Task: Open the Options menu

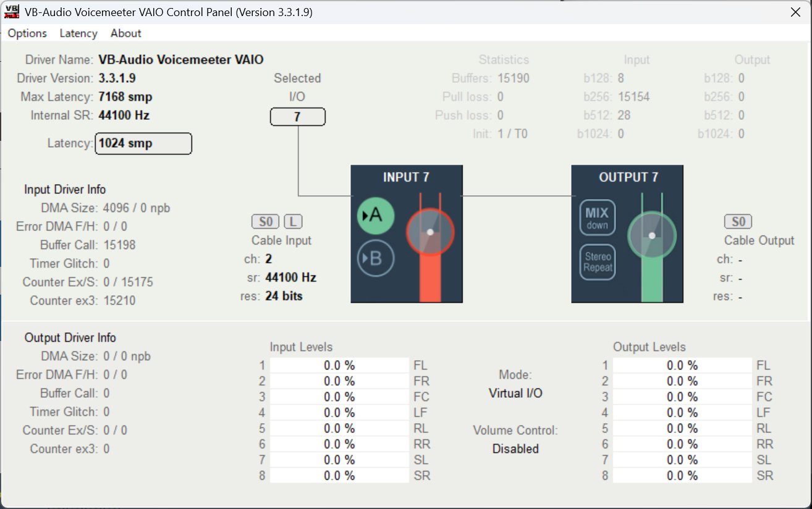Action: tap(27, 33)
